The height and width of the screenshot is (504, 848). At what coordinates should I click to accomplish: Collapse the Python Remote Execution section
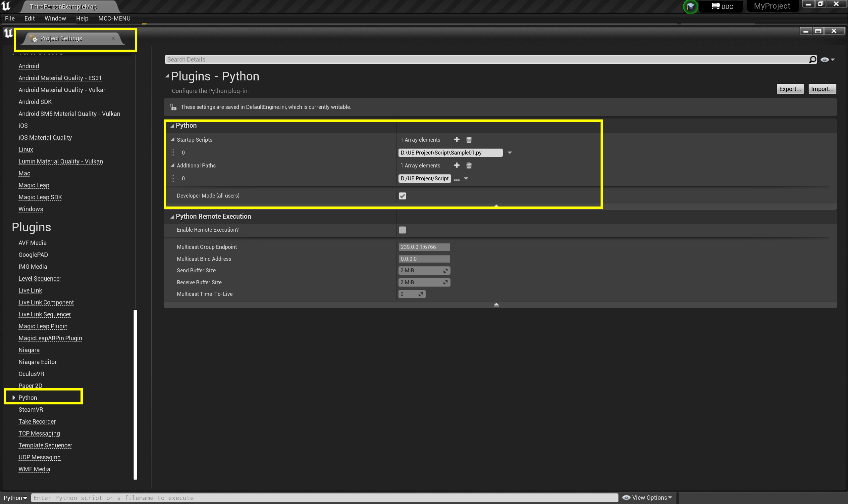pyautogui.click(x=172, y=217)
